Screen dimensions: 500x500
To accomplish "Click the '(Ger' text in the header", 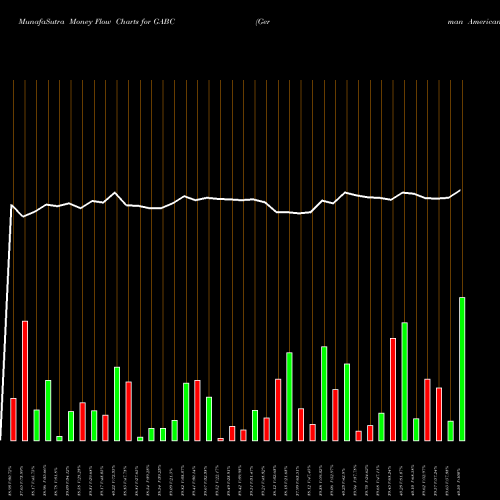I will [263, 22].
